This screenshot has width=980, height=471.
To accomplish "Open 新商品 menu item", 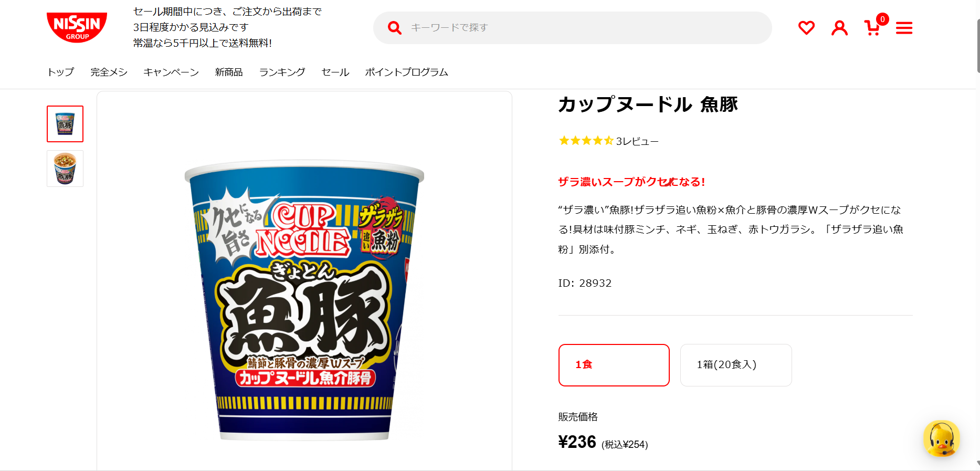I will pos(229,72).
